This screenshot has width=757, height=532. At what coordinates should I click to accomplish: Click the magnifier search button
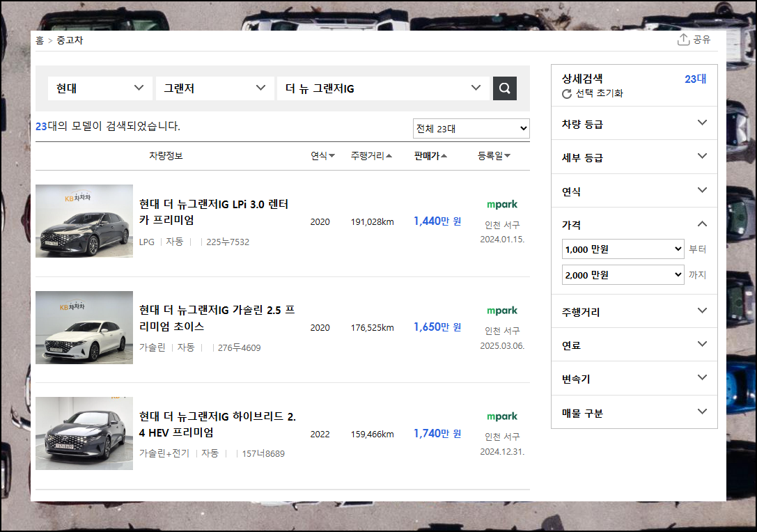click(x=504, y=88)
